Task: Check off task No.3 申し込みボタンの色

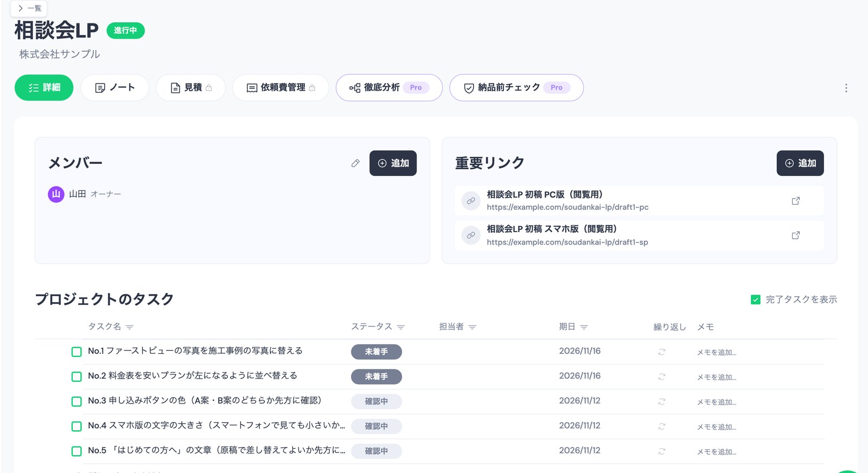Action: (76, 401)
